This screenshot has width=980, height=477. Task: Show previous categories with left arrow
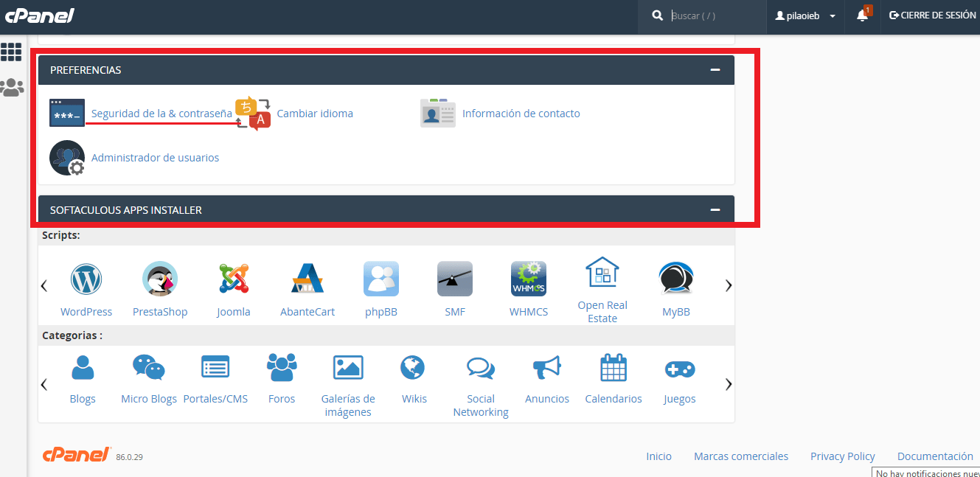44,384
